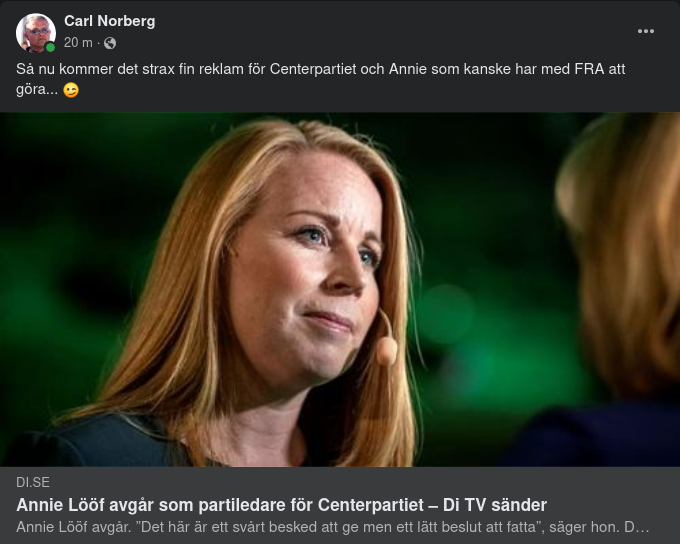Viewport: 680px width, 544px height.
Task: Open the post via the 20 m timestamp
Action: (78, 43)
